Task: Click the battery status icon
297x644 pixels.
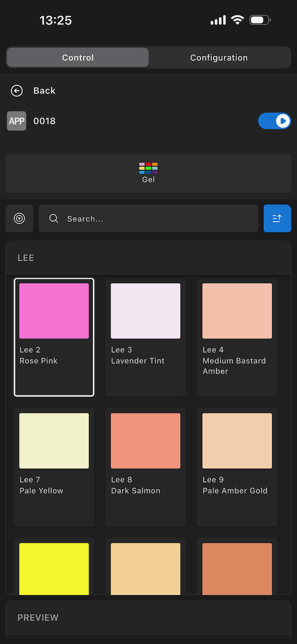Action: [x=260, y=20]
